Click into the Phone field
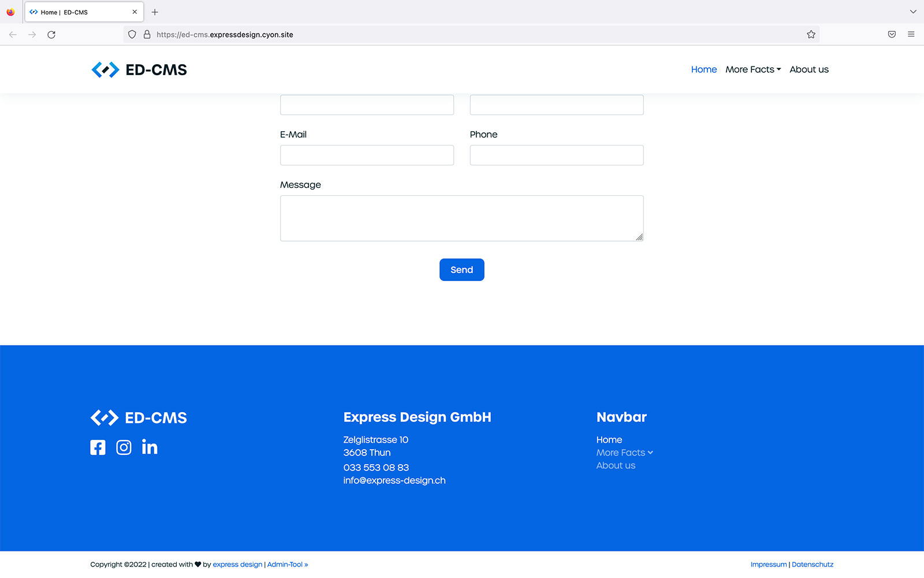Image resolution: width=924 pixels, height=578 pixels. pos(556,155)
